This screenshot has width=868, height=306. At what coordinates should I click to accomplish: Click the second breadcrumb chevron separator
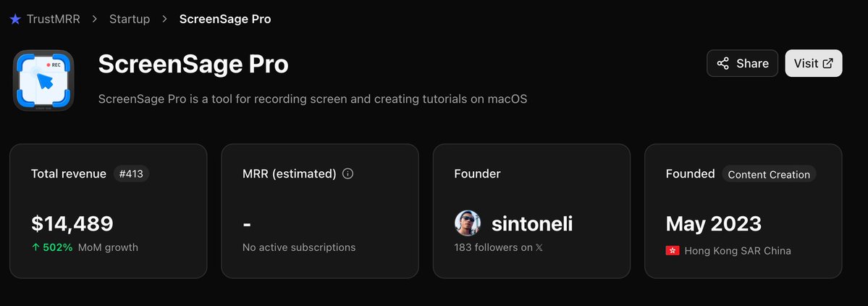[165, 20]
